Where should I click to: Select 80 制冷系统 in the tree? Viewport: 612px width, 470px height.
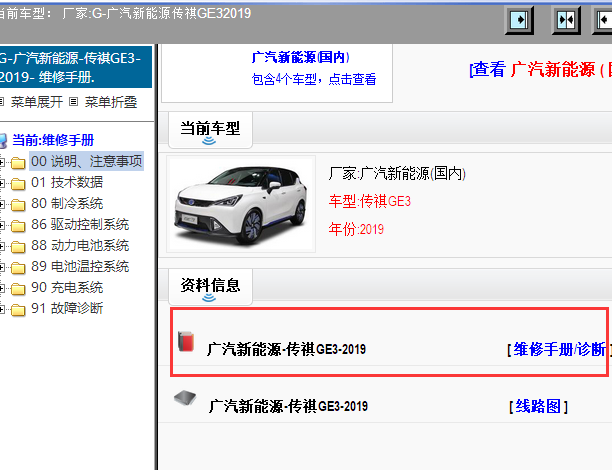click(x=67, y=203)
